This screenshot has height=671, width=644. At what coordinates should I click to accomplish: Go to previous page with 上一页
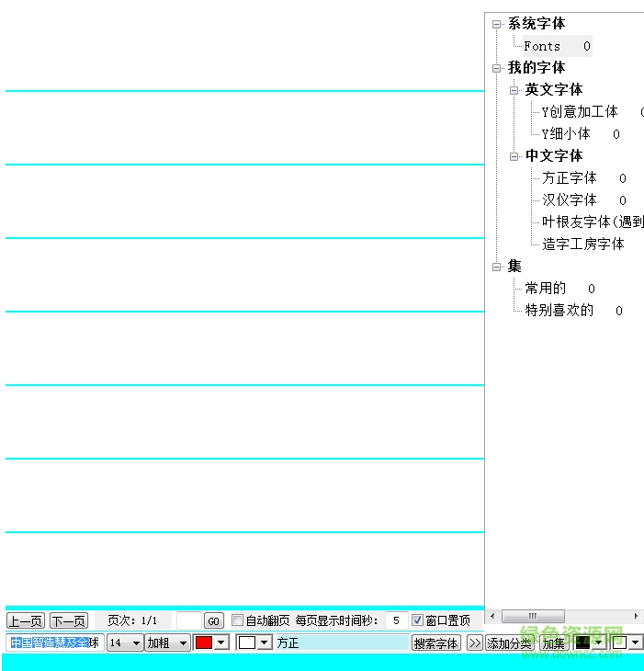[26, 621]
